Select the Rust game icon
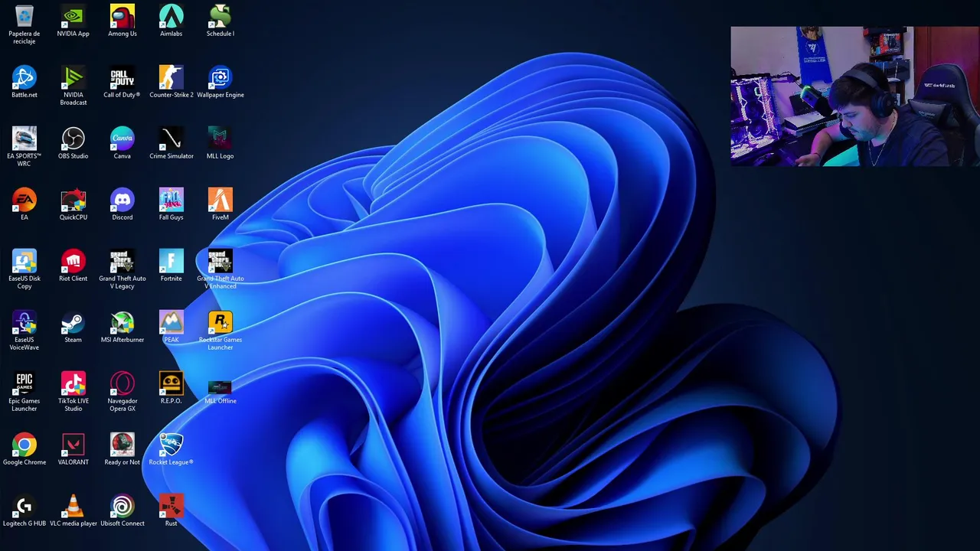 171,506
